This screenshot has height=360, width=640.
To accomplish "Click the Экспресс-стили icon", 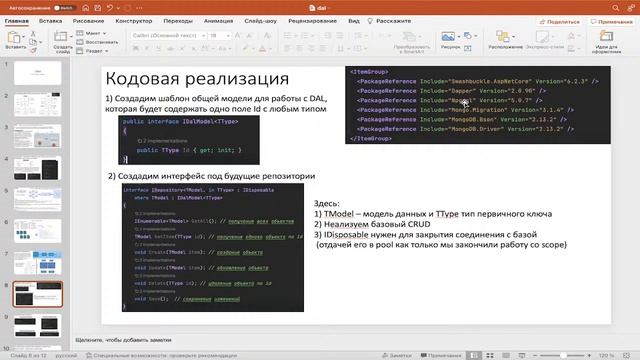I will [x=542, y=37].
